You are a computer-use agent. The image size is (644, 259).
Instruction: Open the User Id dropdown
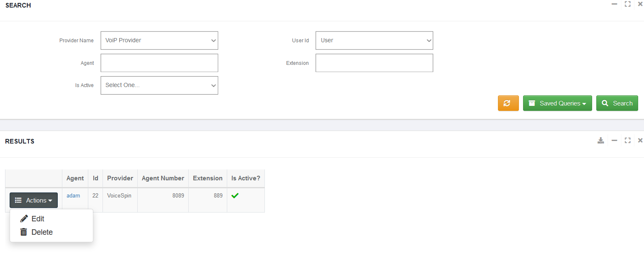(x=374, y=41)
